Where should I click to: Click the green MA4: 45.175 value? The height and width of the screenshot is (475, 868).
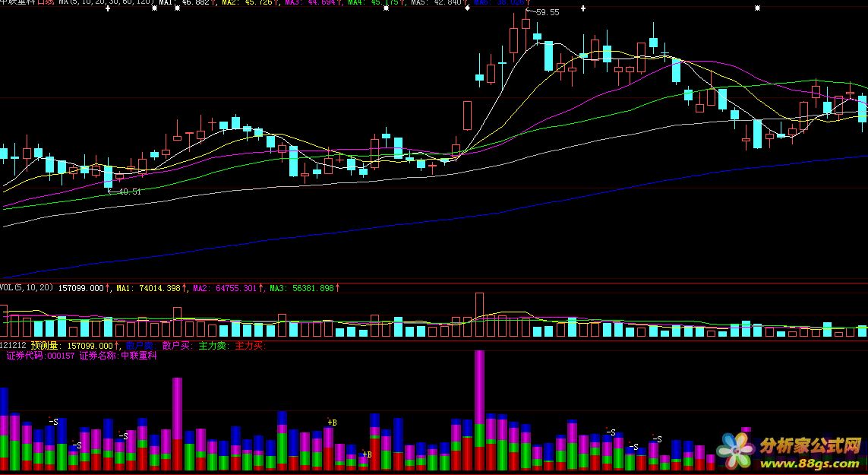click(374, 2)
